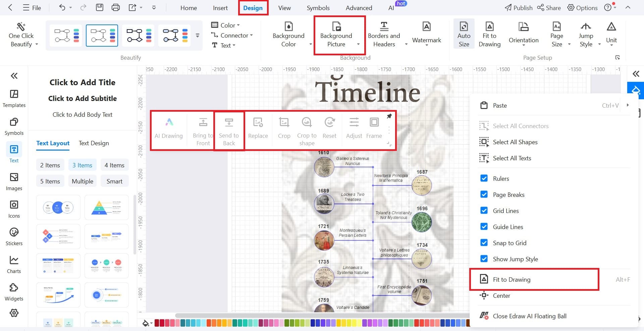Image resolution: width=644 pixels, height=331 pixels.
Task: Collapse the ribbon with the up chevron
Action: click(x=628, y=7)
